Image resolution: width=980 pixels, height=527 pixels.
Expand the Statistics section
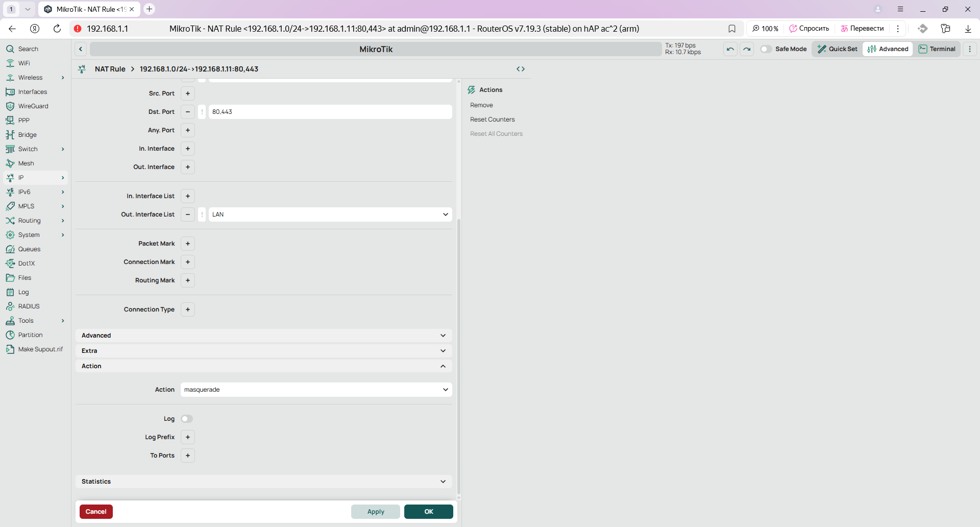tap(264, 482)
